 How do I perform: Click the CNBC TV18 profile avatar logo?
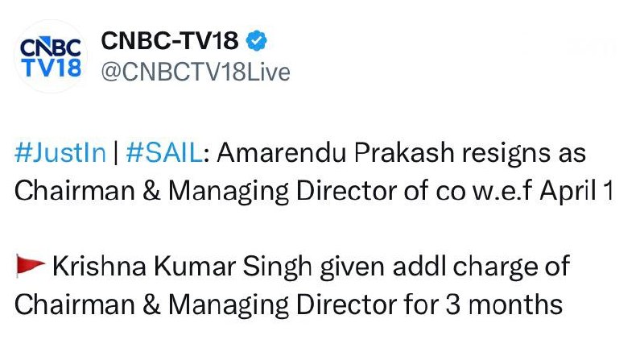(49, 58)
